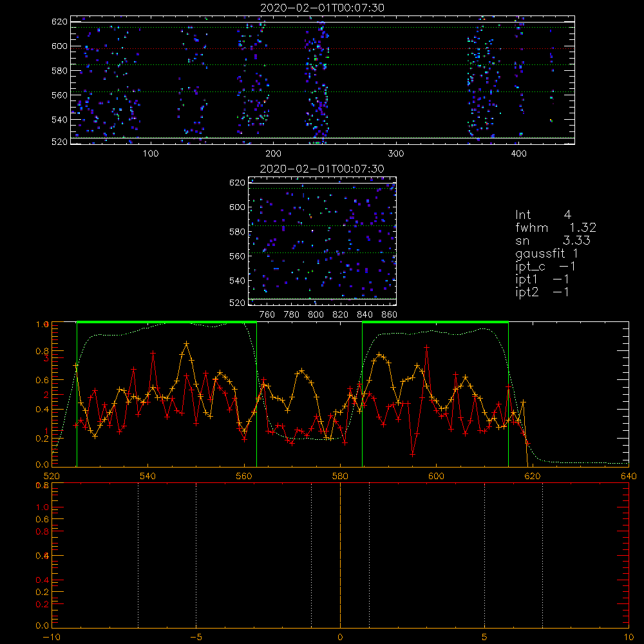The height and width of the screenshot is (644, 644).
Task: Click the top spectrogram title 2020-02-01T00:07:30
Action: (x=322, y=8)
